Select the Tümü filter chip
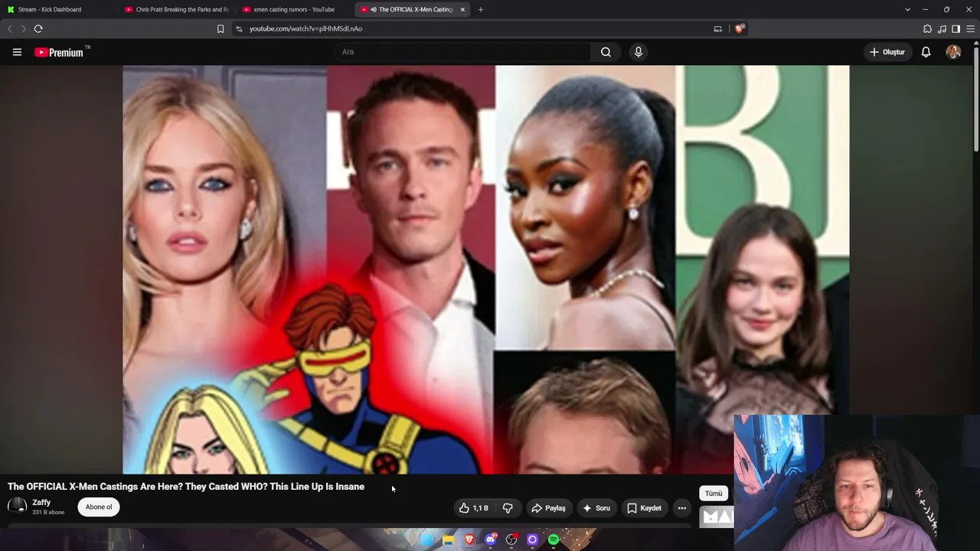 [714, 494]
